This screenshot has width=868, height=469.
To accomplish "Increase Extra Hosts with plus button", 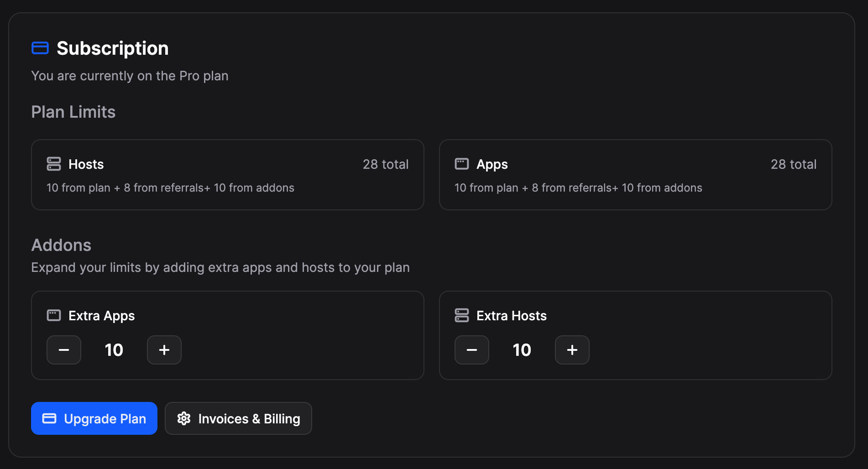I will pyautogui.click(x=572, y=350).
